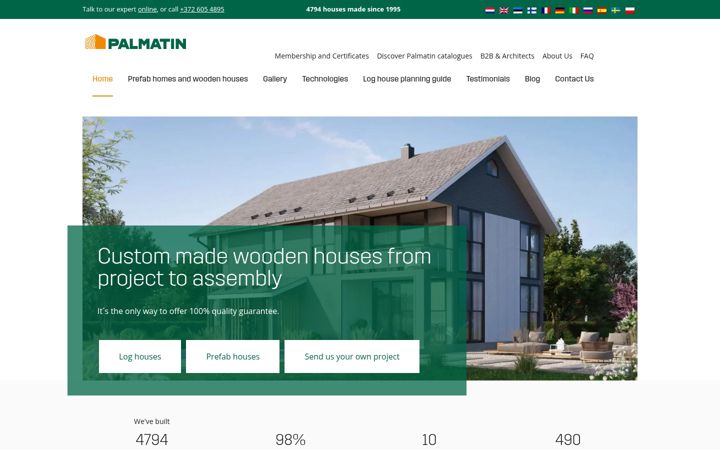This screenshot has width=720, height=450.
Task: Switch to French using the flag
Action: click(x=546, y=10)
